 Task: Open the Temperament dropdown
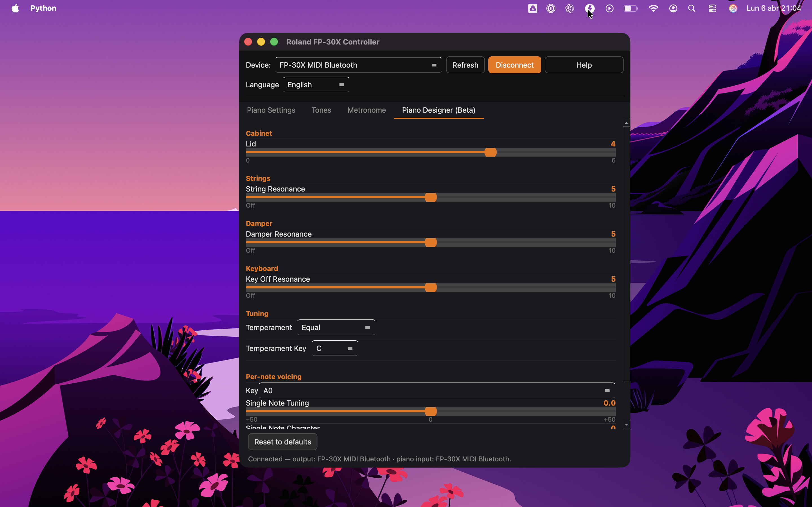coord(336,327)
